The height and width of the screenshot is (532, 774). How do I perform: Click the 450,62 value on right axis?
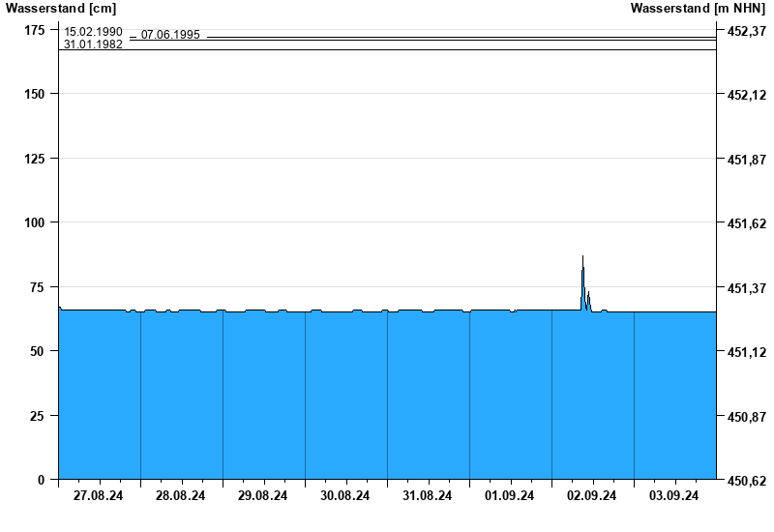pyautogui.click(x=746, y=481)
